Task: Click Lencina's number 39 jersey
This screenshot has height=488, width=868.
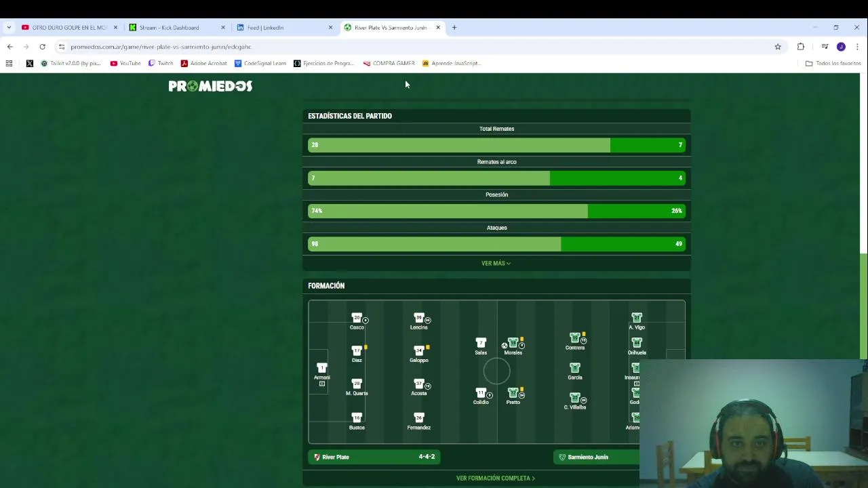Action: (418, 318)
